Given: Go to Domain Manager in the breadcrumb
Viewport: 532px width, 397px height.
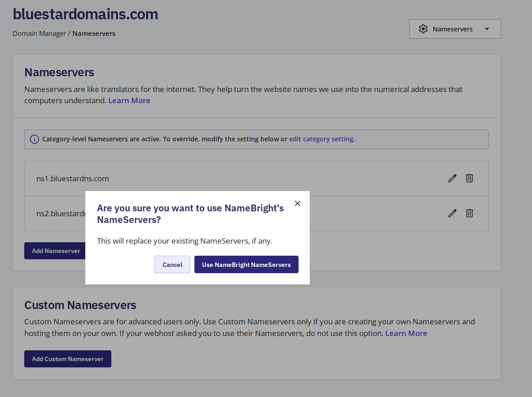Looking at the screenshot, I should (39, 34).
